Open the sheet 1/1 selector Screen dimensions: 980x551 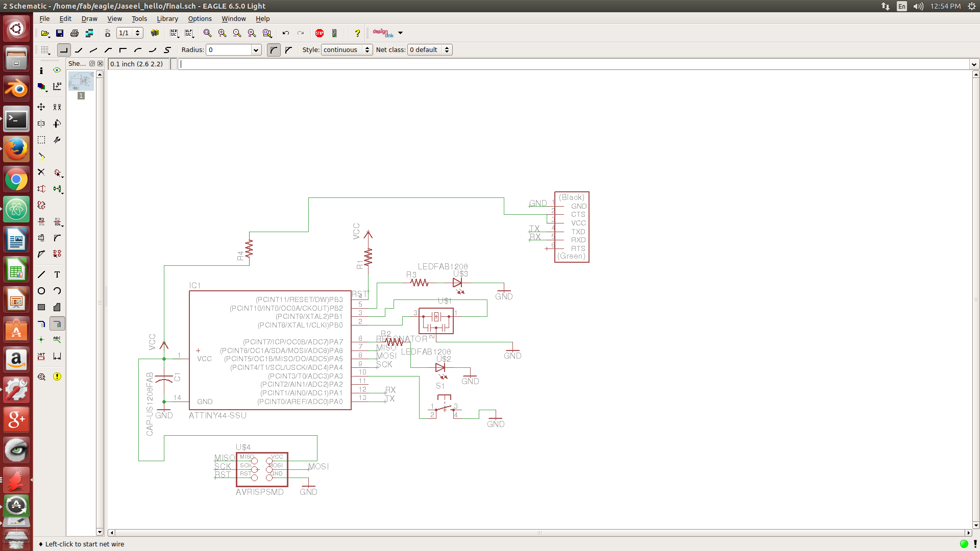click(x=130, y=33)
